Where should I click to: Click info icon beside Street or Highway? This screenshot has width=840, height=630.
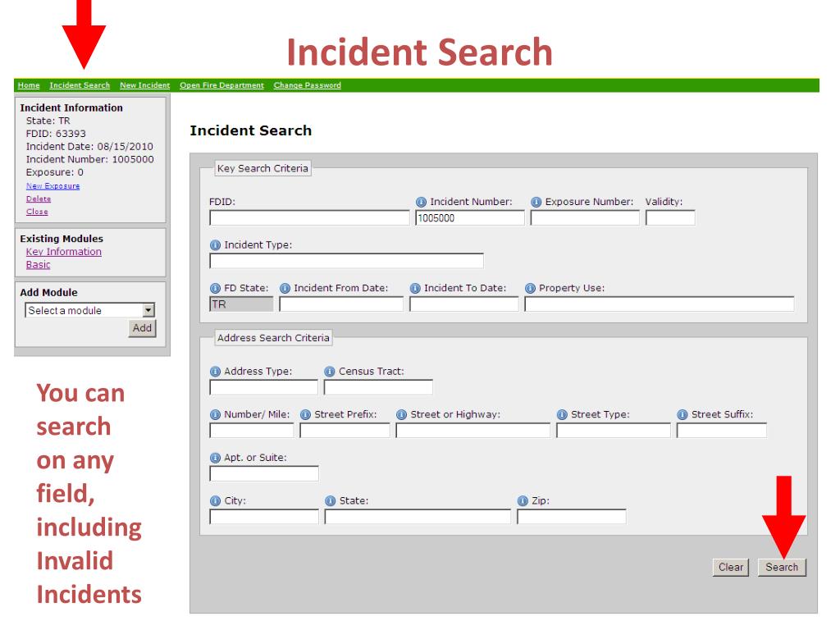[x=402, y=414]
